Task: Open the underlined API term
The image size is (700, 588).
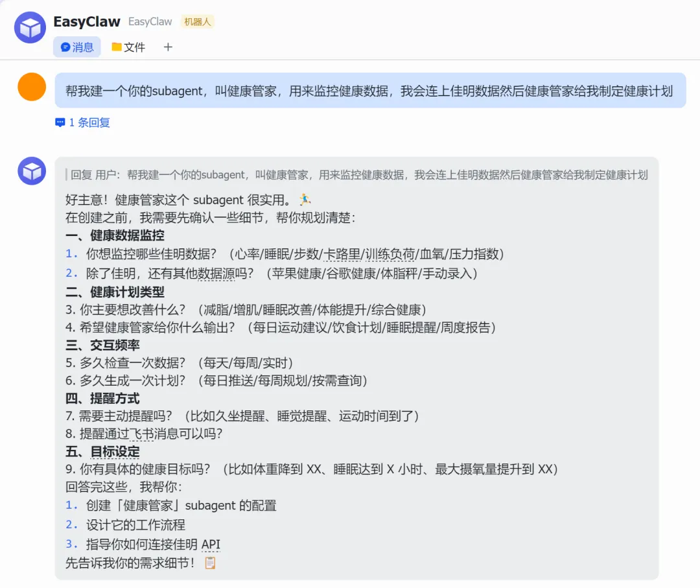Action: 211,544
